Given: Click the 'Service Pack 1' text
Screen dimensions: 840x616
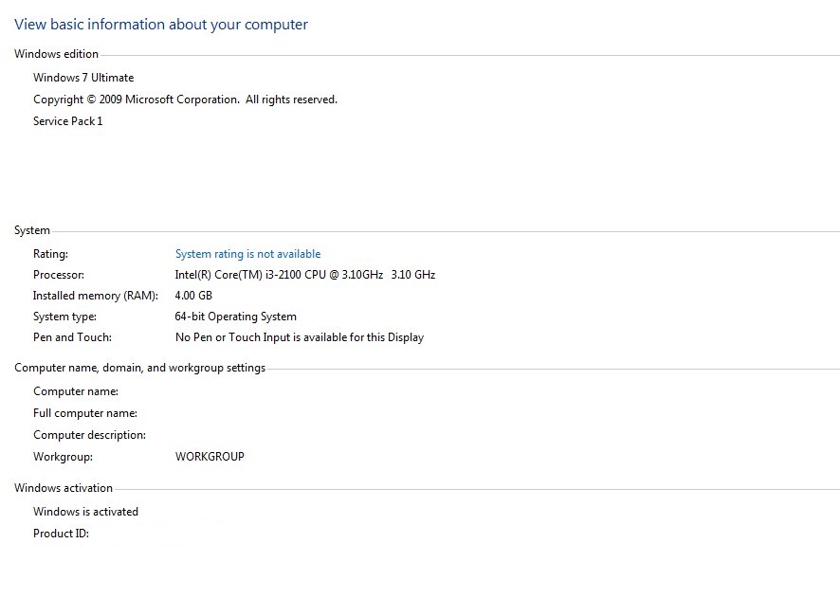Looking at the screenshot, I should coord(68,121).
